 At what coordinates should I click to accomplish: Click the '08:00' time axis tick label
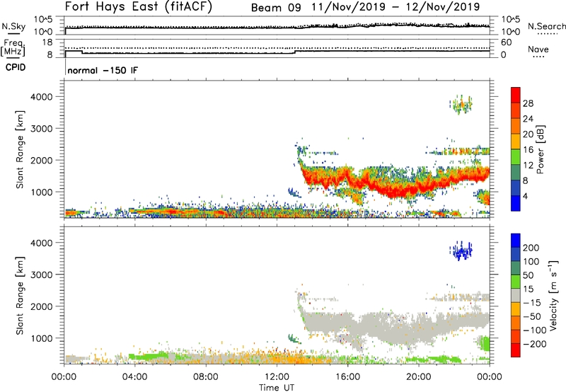pos(206,377)
